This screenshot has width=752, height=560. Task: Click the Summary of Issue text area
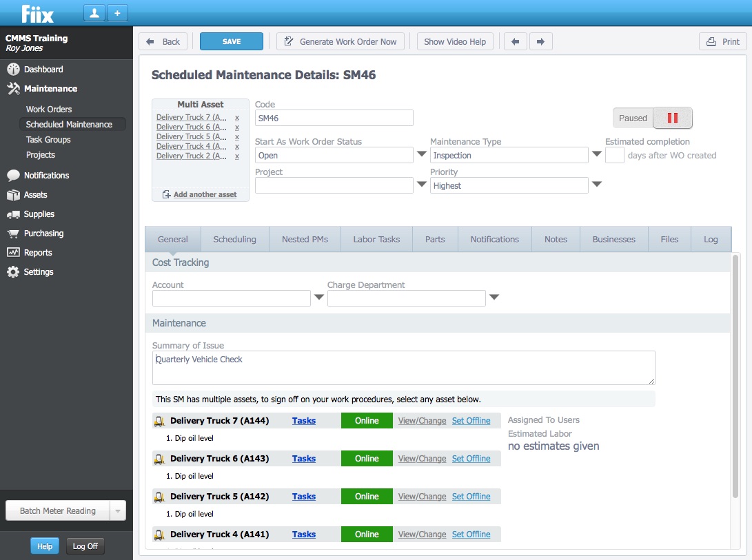pyautogui.click(x=403, y=368)
